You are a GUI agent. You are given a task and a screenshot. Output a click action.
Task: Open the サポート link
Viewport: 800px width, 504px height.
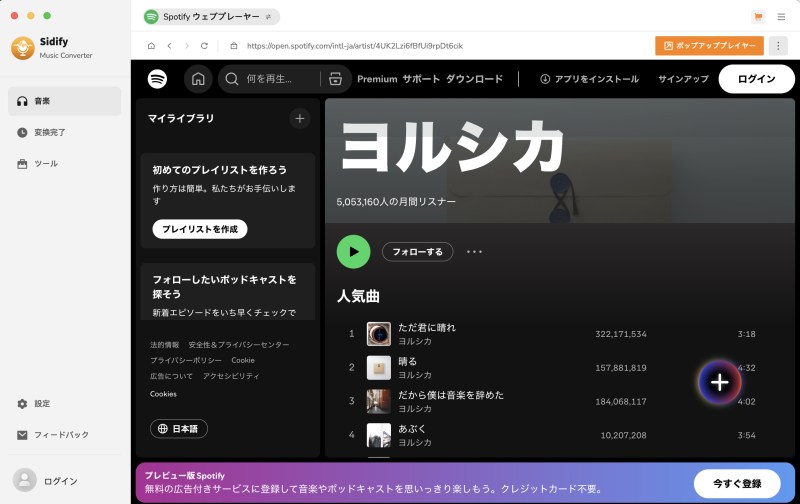point(421,79)
